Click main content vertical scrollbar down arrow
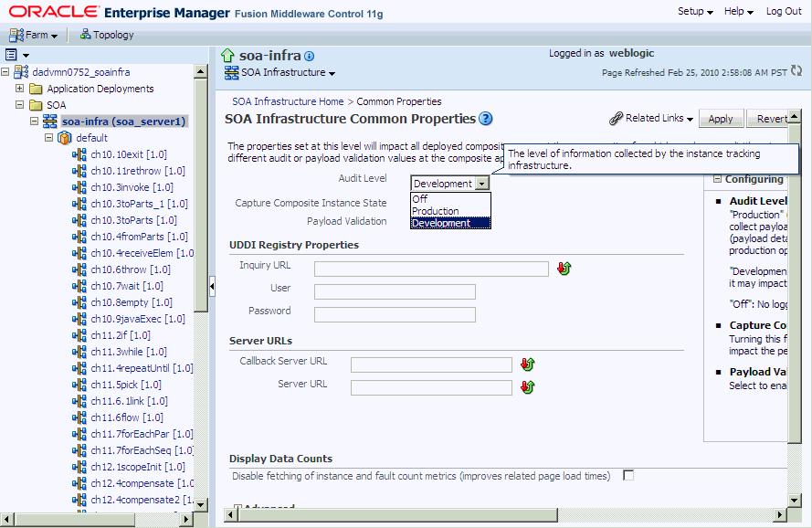 (795, 500)
